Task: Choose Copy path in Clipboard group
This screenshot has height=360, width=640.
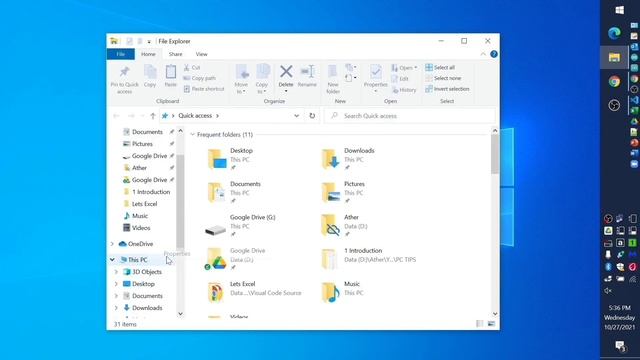Action: click(x=199, y=78)
